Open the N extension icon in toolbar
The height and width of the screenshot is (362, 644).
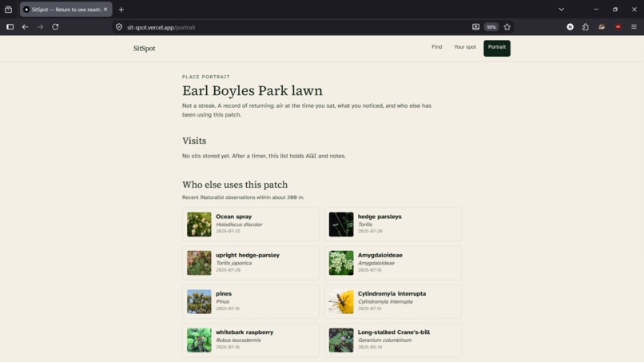point(570,27)
